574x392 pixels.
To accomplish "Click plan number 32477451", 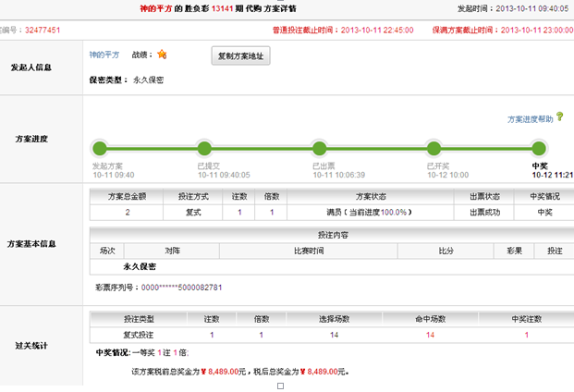I will tap(43, 30).
